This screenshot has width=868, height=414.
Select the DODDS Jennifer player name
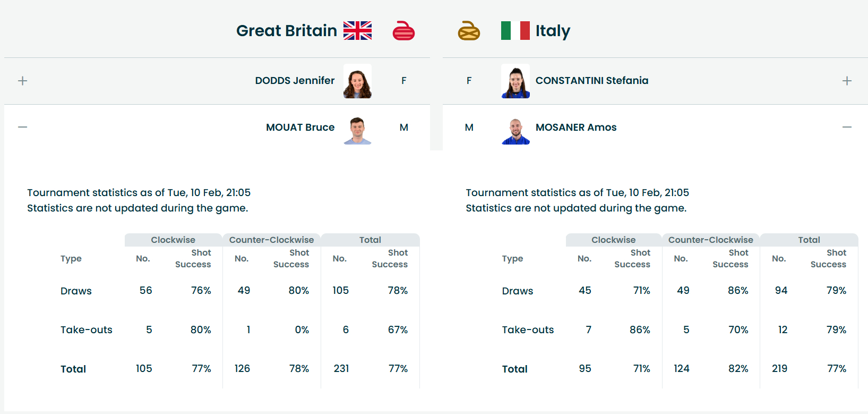pyautogui.click(x=295, y=81)
